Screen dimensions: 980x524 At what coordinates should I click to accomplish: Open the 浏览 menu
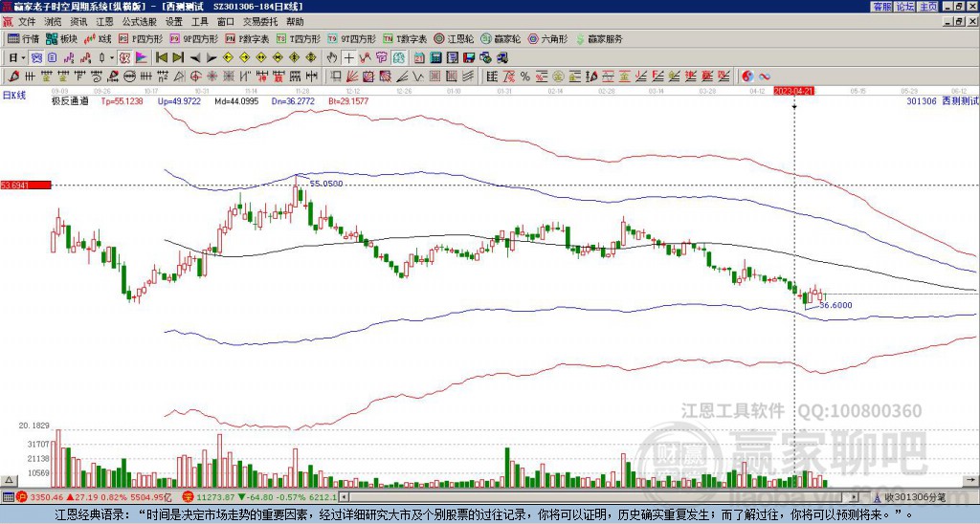coord(53,22)
